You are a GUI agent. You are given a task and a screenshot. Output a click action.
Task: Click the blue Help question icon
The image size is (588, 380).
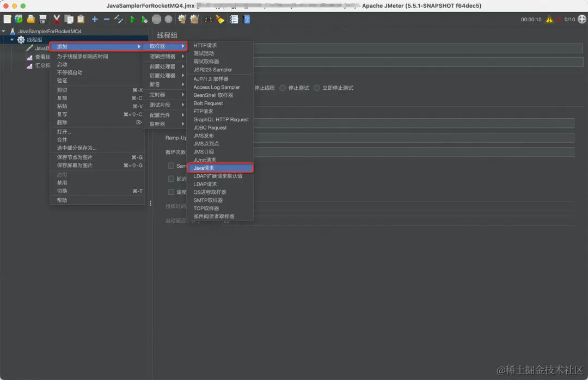[247, 19]
